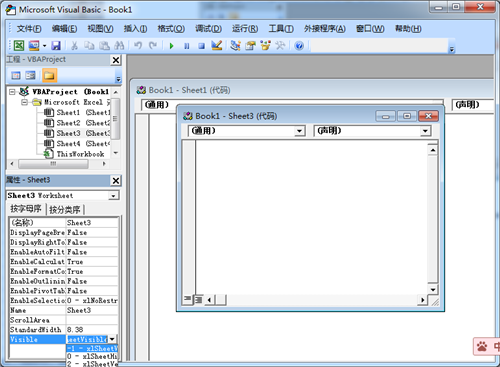This screenshot has width=500, height=367.
Task: Click the project tree horizontal scrollbar thumb
Action: click(x=53, y=164)
